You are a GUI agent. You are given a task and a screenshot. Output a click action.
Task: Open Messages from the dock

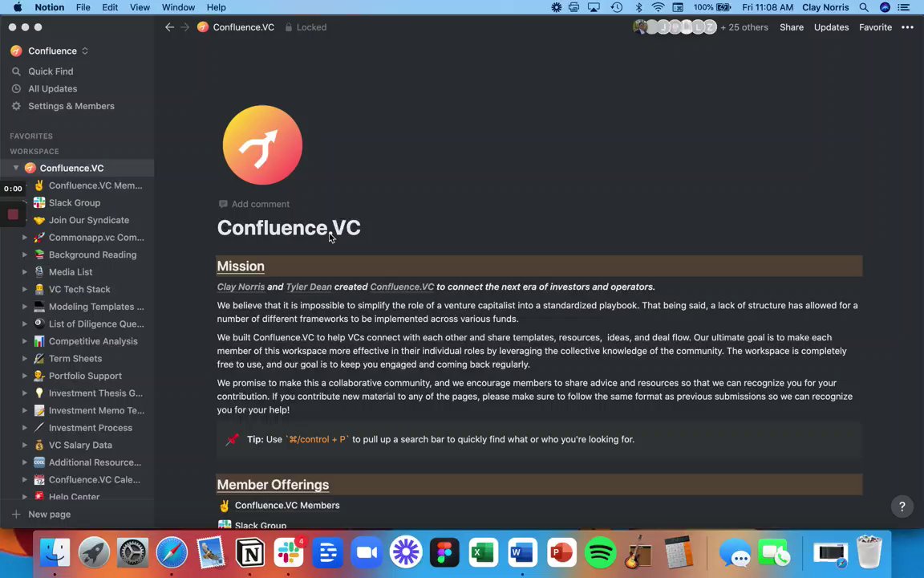[734, 553]
